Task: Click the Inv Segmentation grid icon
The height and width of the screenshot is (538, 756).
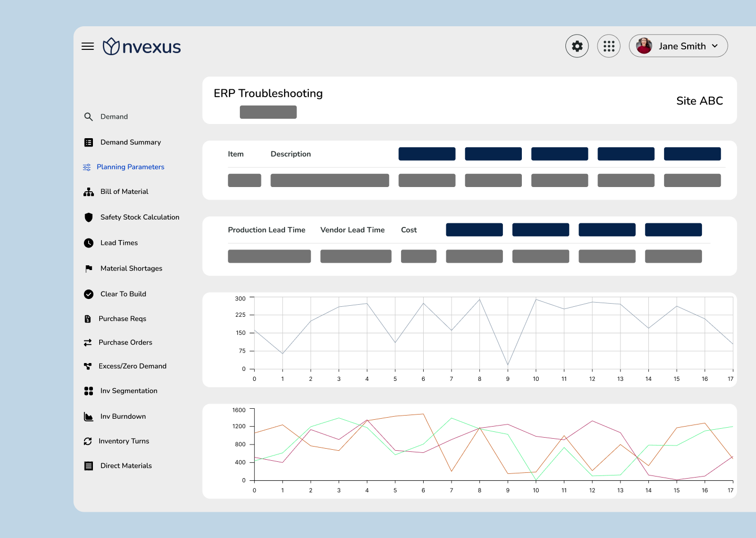Action: (89, 391)
